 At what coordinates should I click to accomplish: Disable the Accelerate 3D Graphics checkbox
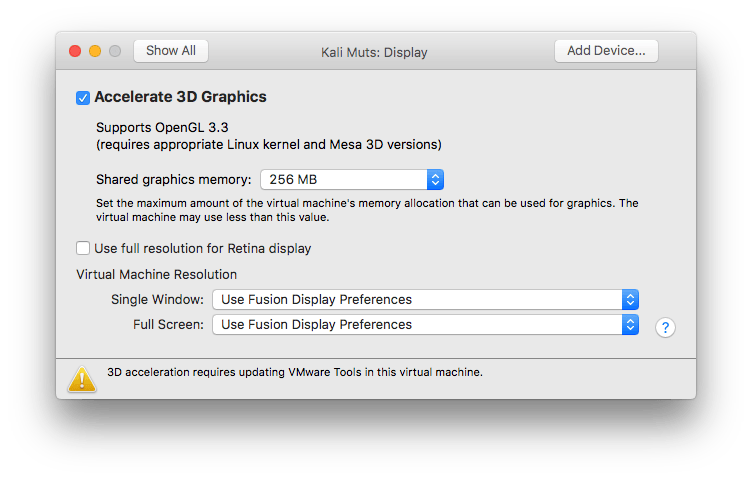coord(83,98)
